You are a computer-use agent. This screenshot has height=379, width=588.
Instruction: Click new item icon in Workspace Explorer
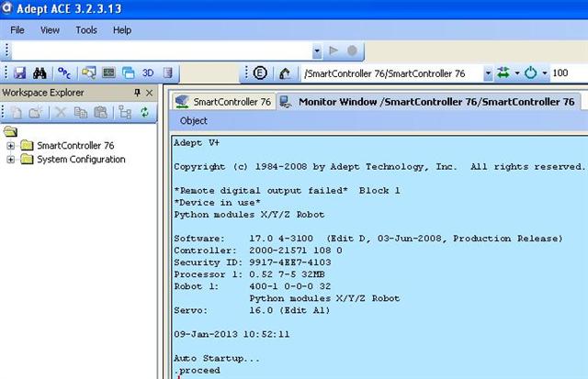point(17,112)
